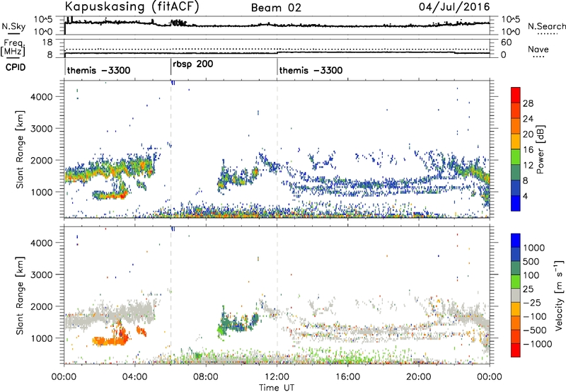Click the first "themis -3300" label near 00:00
Viewport: 566px width, 392px height.
pyautogui.click(x=98, y=70)
